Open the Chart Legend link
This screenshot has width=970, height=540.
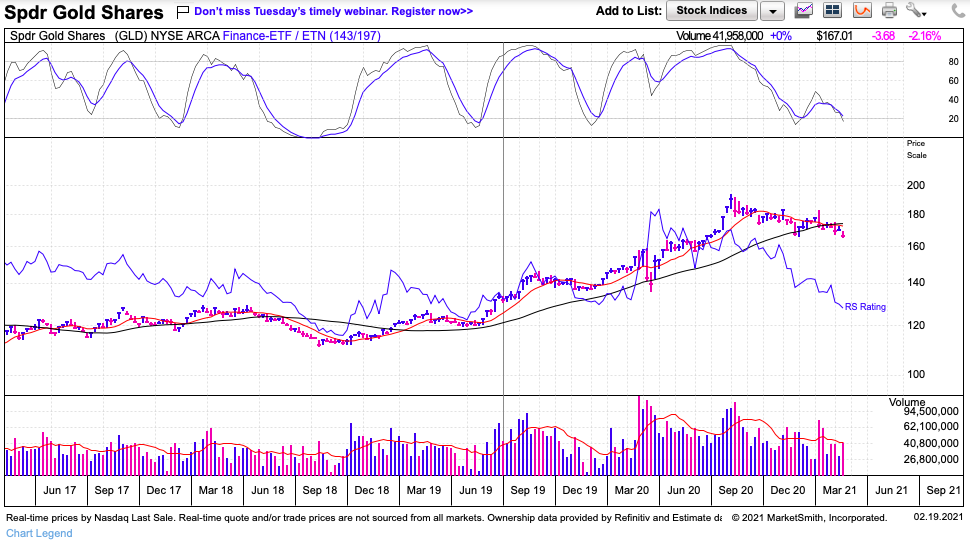pos(38,532)
